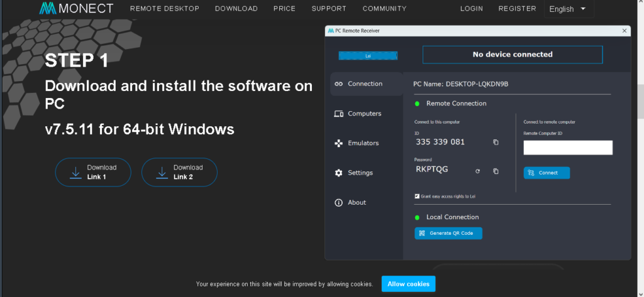Click the Download Link 2 arrow icon

[162, 172]
